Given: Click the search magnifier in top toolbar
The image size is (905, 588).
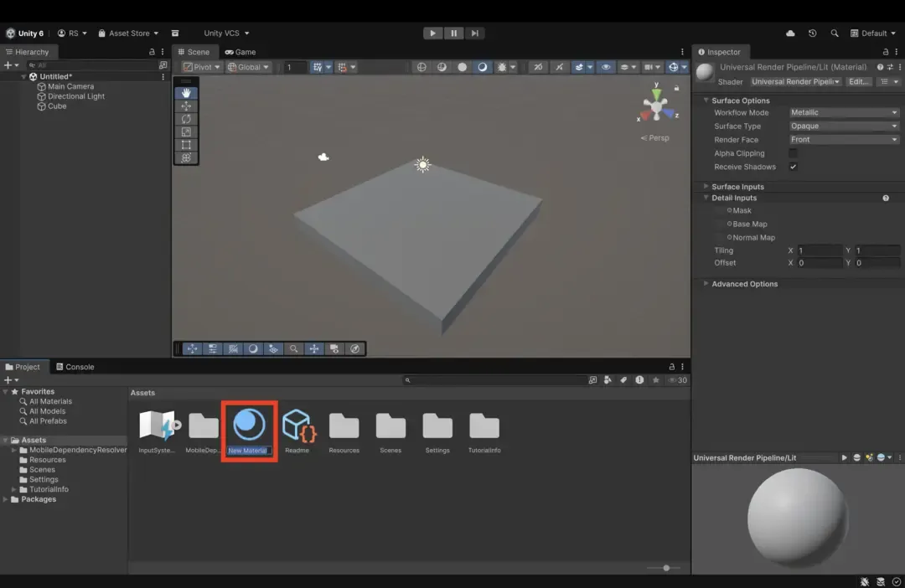Looking at the screenshot, I should [834, 34].
